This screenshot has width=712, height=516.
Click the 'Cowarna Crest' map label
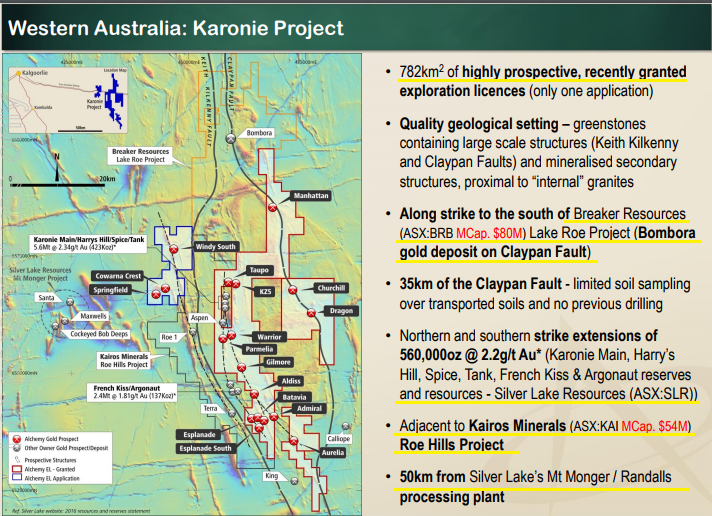(118, 276)
